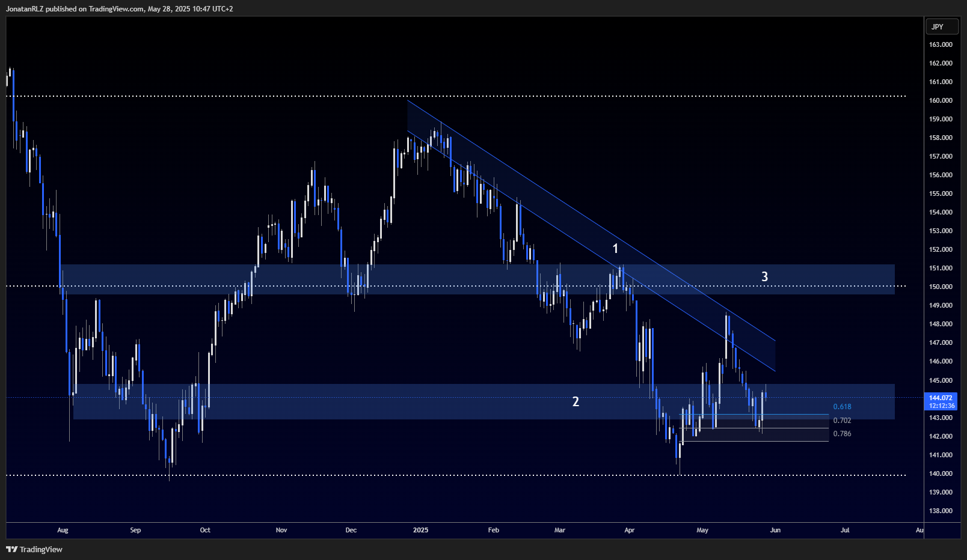Image resolution: width=967 pixels, height=560 pixels.
Task: Click the May label on time axis
Action: point(702,530)
